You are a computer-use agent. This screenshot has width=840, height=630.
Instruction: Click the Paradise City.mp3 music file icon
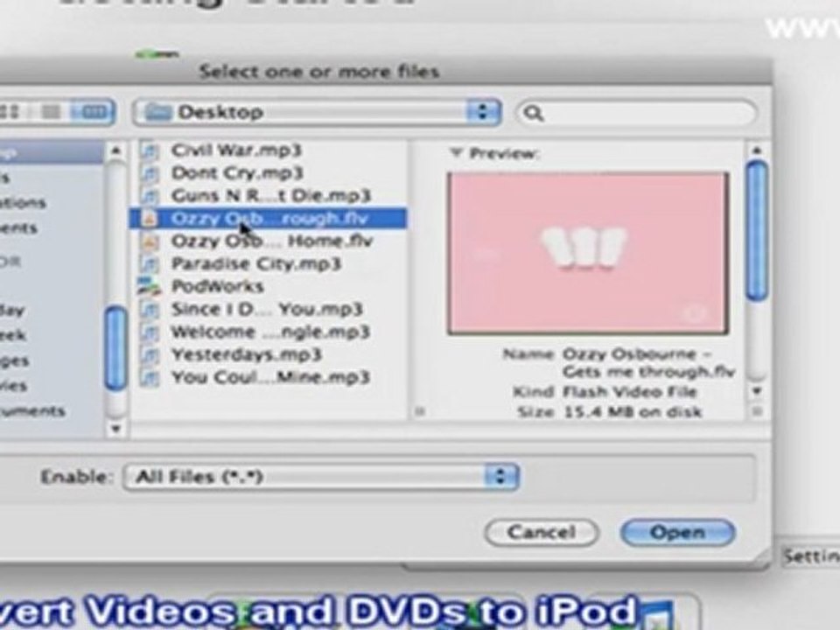tap(150, 264)
